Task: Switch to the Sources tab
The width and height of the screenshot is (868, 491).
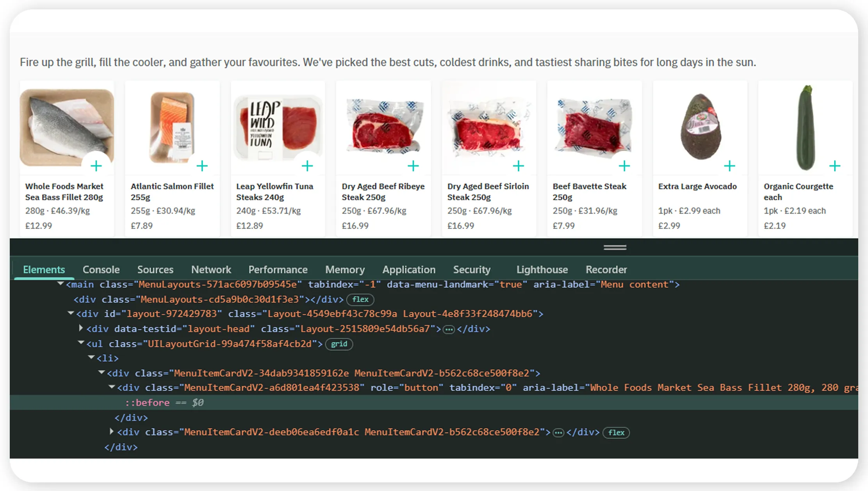Action: pyautogui.click(x=155, y=270)
